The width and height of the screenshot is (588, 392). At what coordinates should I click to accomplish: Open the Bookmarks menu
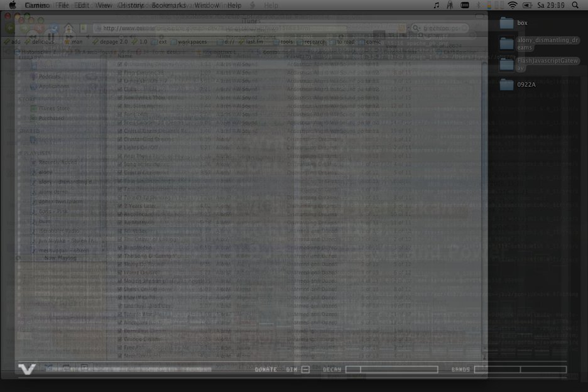tap(168, 5)
